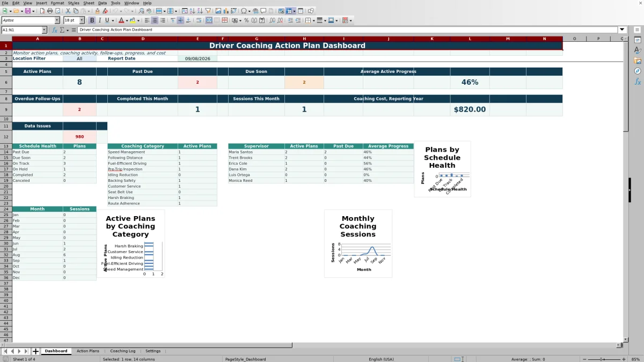This screenshot has height=362, width=644.
Task: Toggle Wrap Text
Action: (x=199, y=20)
